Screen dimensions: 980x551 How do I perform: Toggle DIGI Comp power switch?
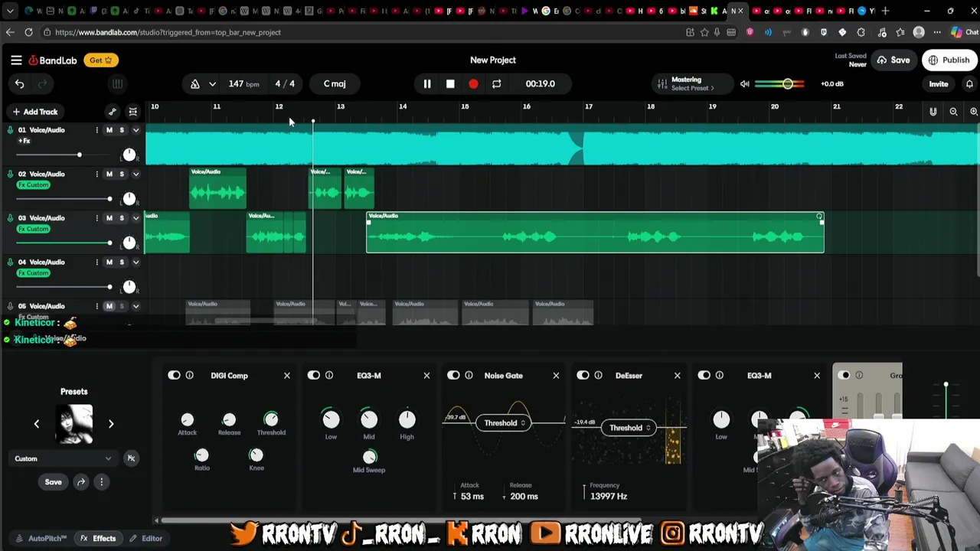174,375
